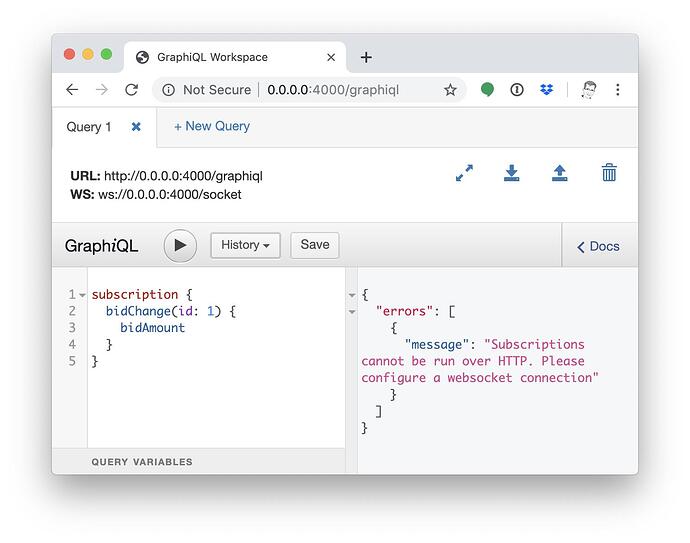The height and width of the screenshot is (543, 690).
Task: Click the upload workspace icon
Action: [560, 173]
